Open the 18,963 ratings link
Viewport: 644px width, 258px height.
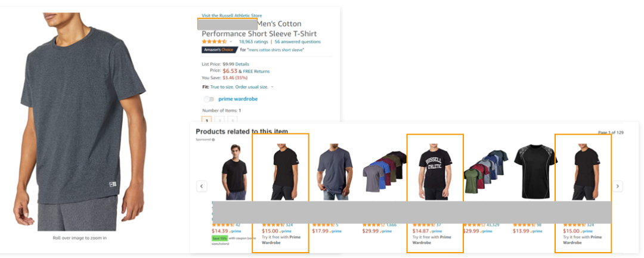[x=253, y=42]
